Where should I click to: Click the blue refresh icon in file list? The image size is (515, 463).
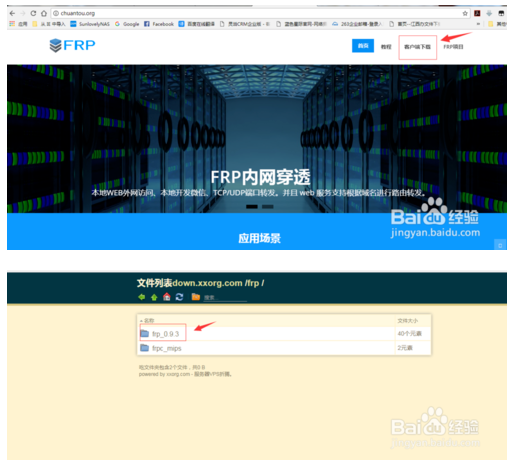point(179,297)
